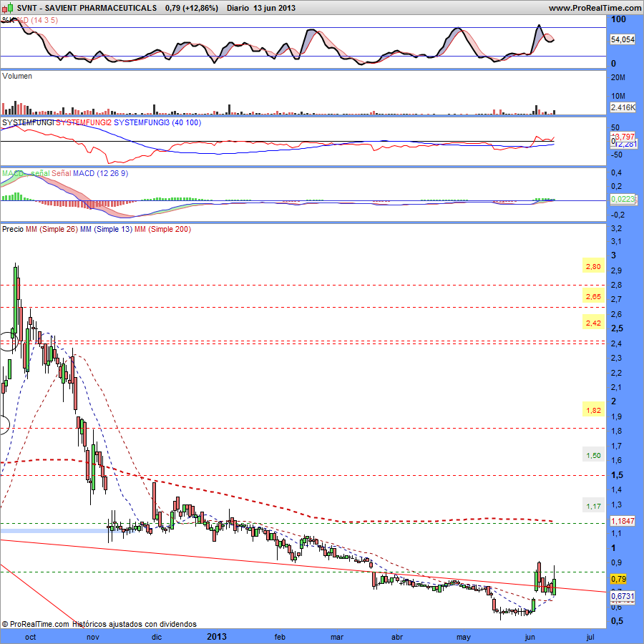Click the %K %D (14 3 5) stochastic label
644x644 pixels.
tap(30, 20)
